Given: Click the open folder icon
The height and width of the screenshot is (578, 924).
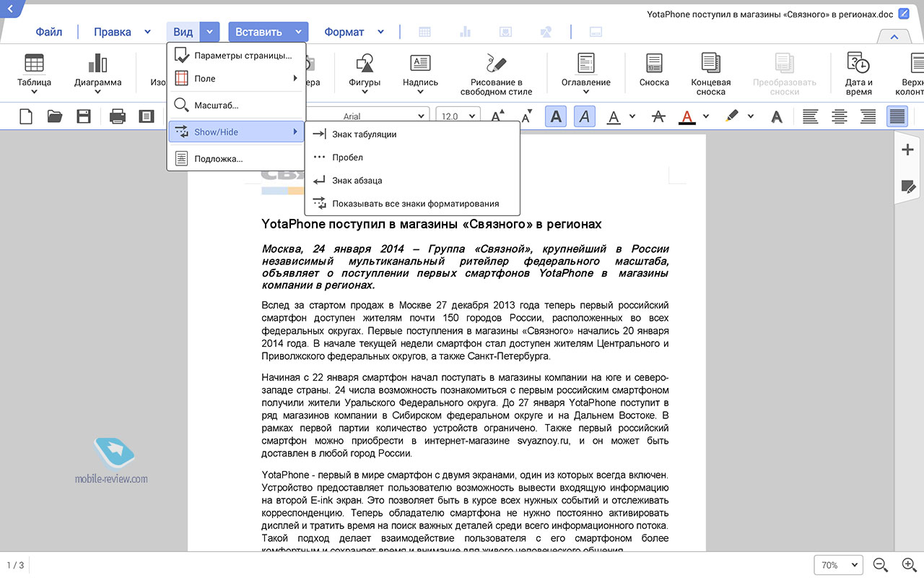Looking at the screenshot, I should [55, 116].
